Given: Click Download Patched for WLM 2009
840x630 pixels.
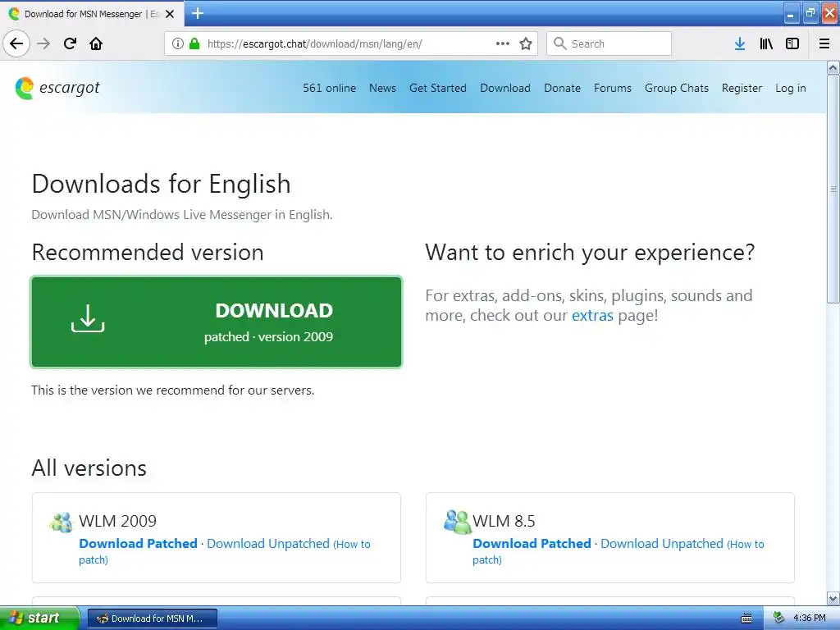Looking at the screenshot, I should click(138, 544).
